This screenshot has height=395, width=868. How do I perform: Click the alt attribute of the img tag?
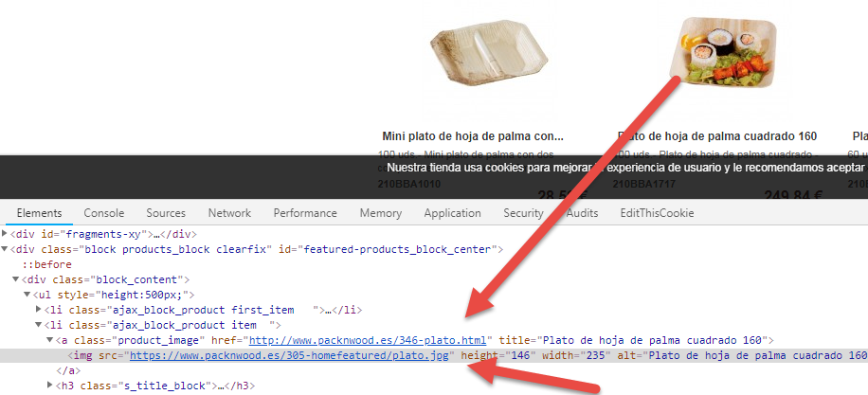coord(742,355)
